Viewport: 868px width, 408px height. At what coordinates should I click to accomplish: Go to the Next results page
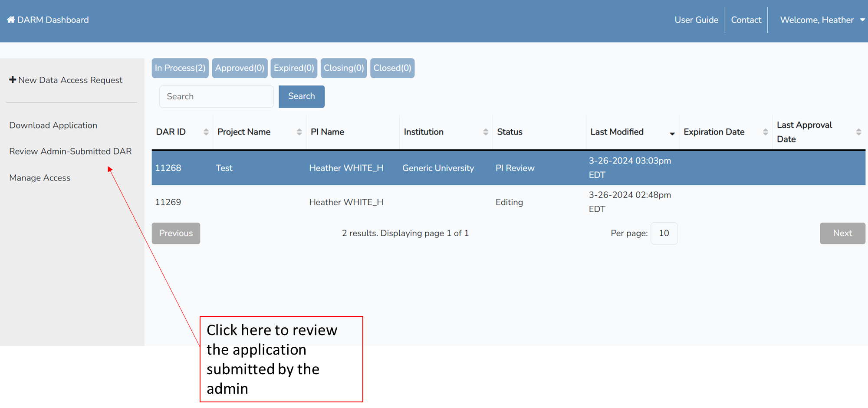point(842,234)
